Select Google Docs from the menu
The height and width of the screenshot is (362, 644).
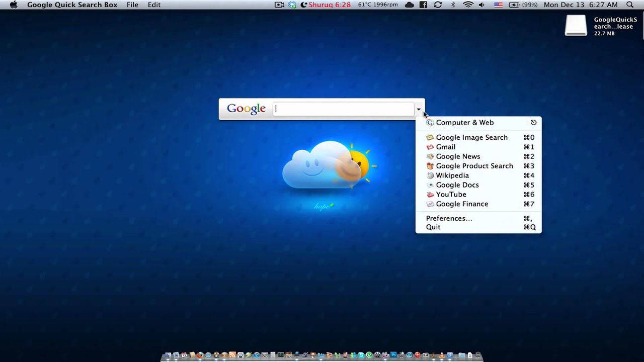pyautogui.click(x=478, y=185)
